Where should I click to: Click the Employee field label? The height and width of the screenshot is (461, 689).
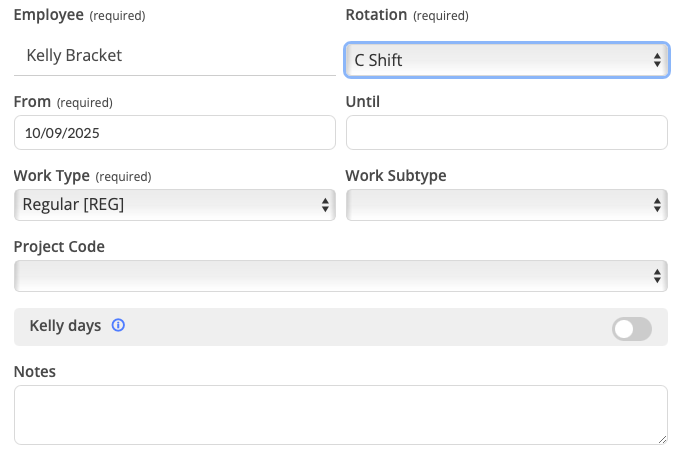48,15
